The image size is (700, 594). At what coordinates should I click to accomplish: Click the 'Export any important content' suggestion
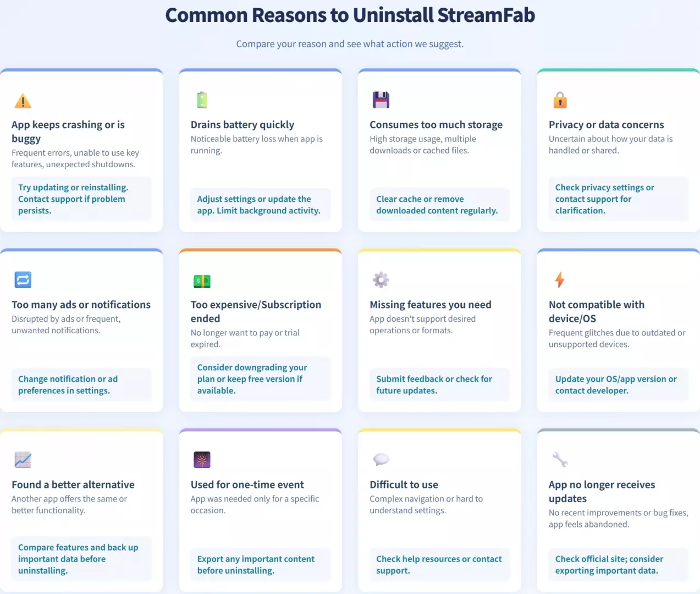click(x=260, y=564)
